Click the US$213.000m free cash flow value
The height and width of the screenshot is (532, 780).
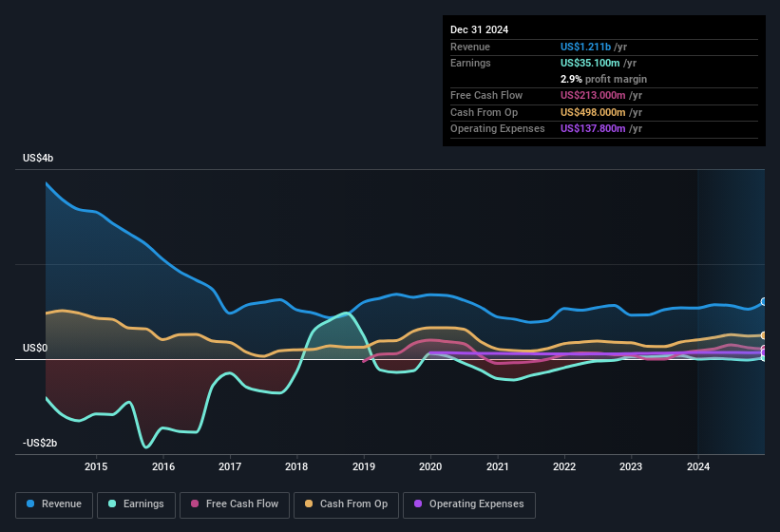pyautogui.click(x=593, y=95)
